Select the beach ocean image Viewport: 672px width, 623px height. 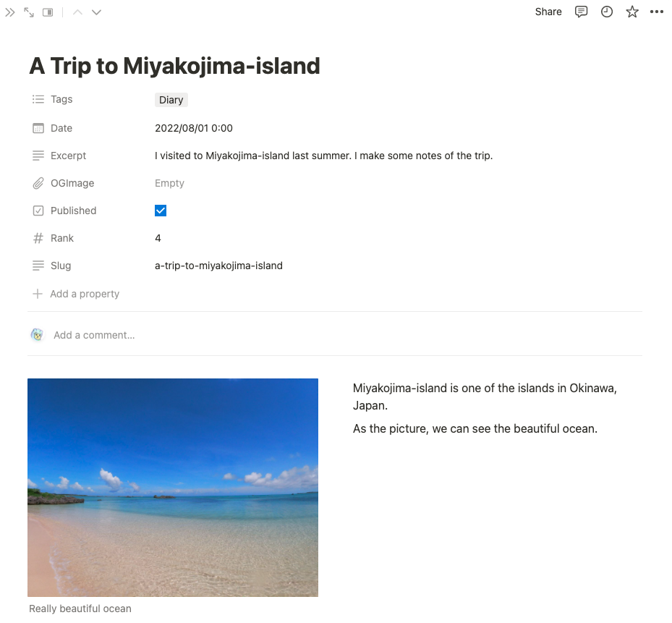(173, 488)
